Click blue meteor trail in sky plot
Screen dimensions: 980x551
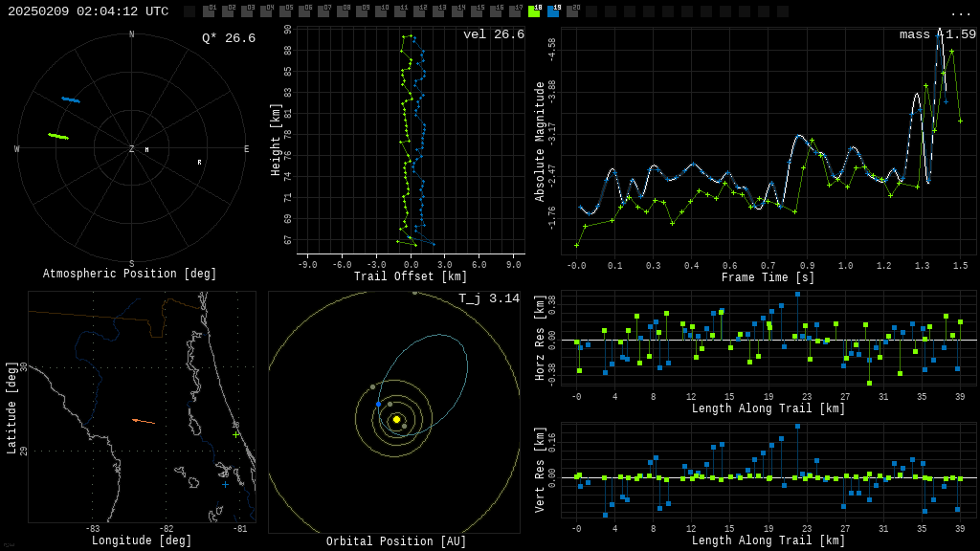coord(71,99)
